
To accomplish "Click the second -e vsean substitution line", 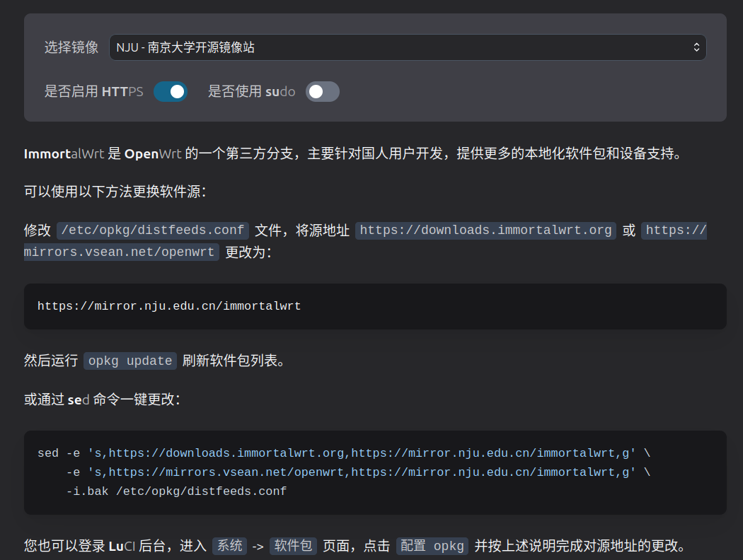I will pyautogui.click(x=358, y=472).
